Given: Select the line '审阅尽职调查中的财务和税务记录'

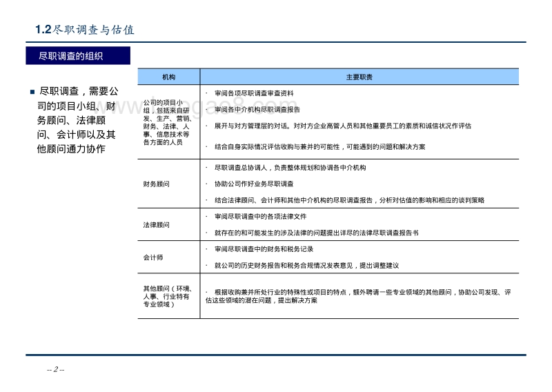Looking at the screenshot, I should [x=264, y=249].
